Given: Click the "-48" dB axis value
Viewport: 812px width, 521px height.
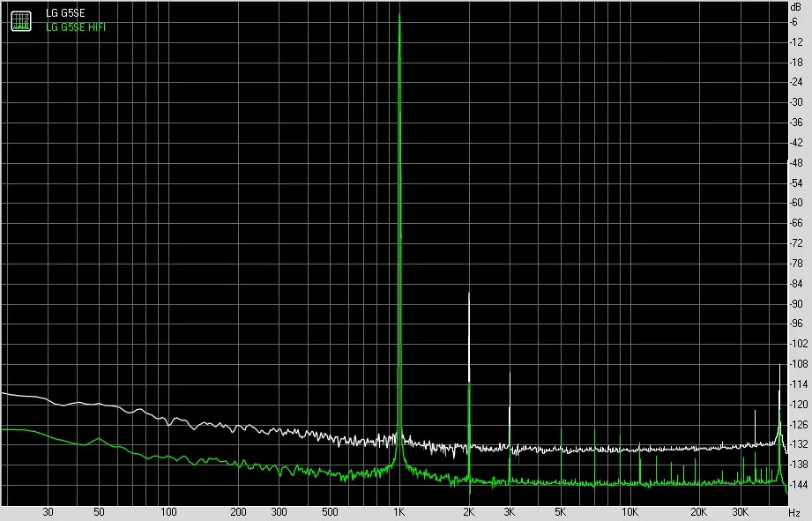Looking at the screenshot, I should click(796, 162).
